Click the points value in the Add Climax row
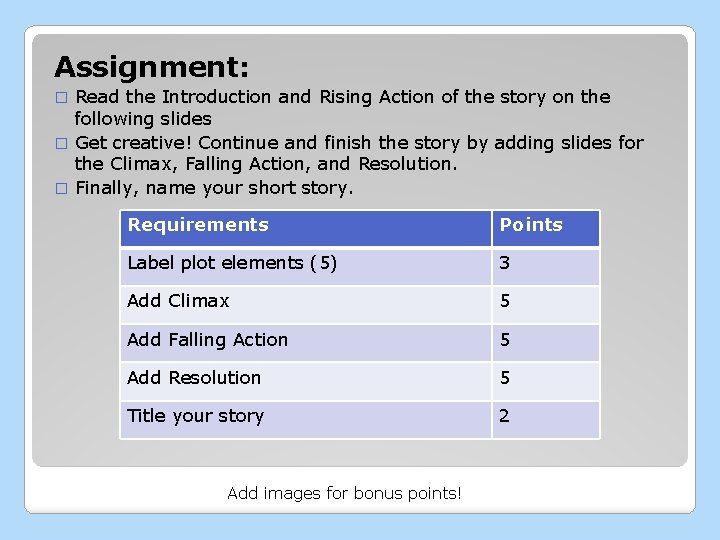 pos(545,302)
